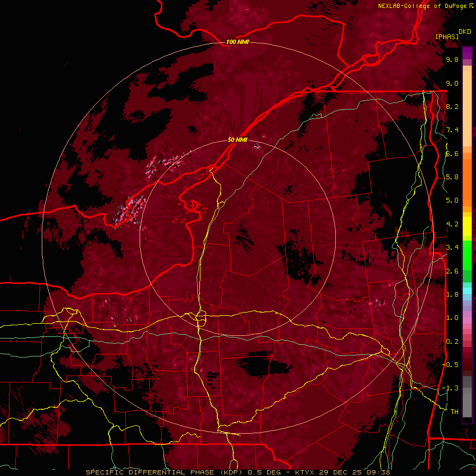Pick the purple segment at the color bar top
Image resolution: width=476 pixels, height=476 pixels.
[x=467, y=53]
